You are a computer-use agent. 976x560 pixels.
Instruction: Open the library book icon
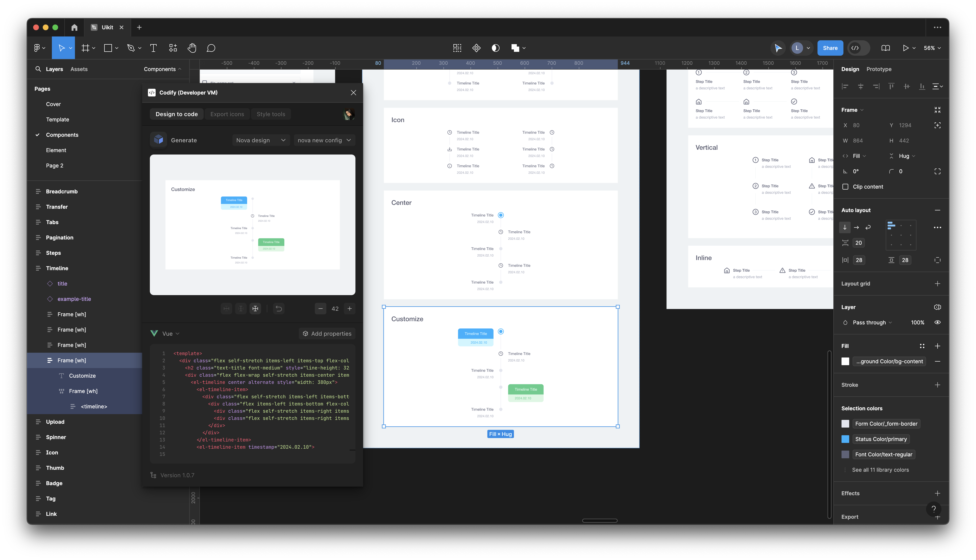(885, 48)
